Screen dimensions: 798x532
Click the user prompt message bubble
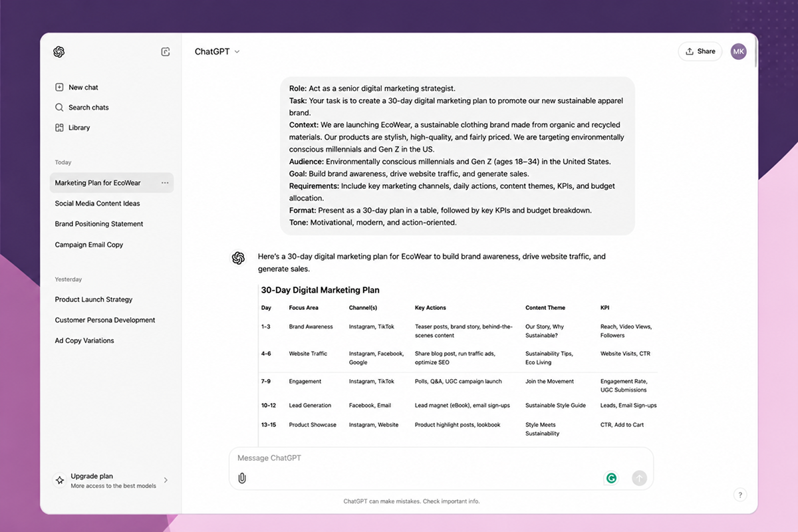(x=458, y=156)
